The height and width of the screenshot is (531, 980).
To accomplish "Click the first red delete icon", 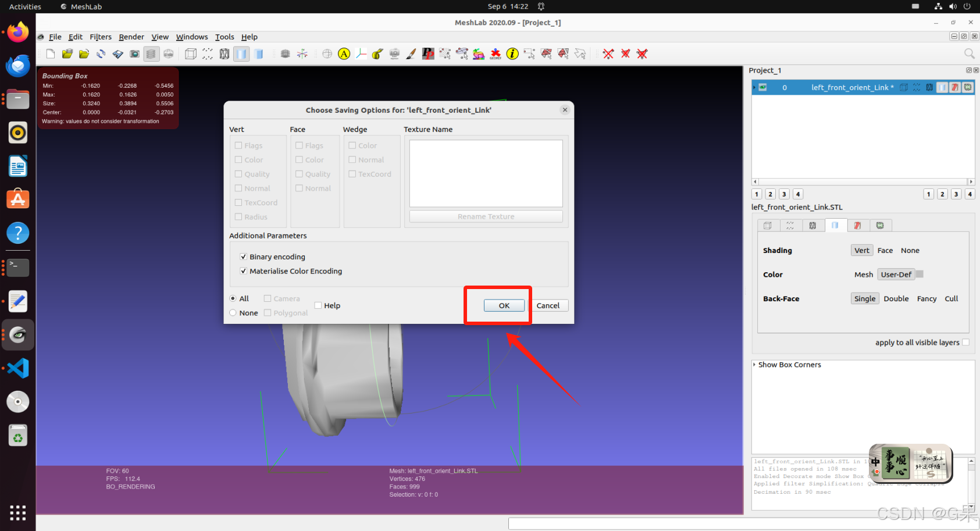I will 608,54.
